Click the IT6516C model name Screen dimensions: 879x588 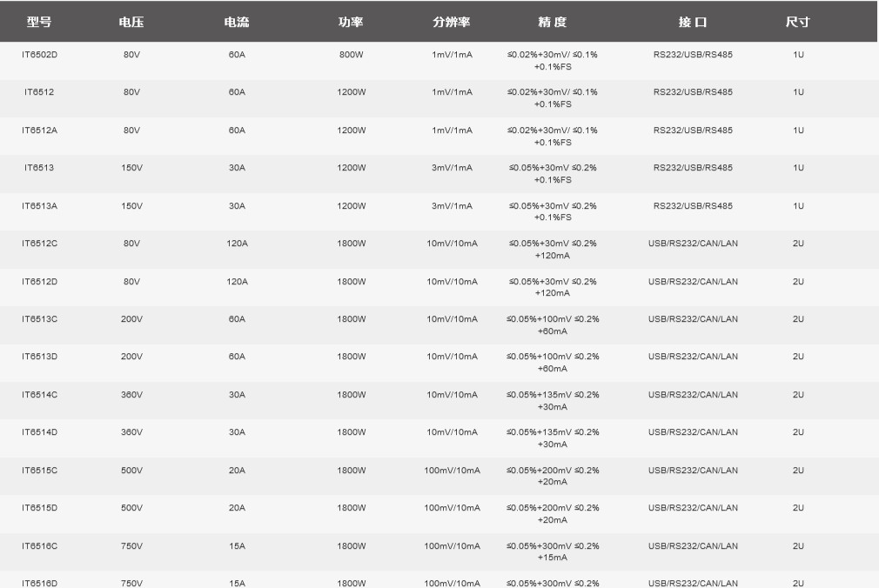click(x=39, y=546)
